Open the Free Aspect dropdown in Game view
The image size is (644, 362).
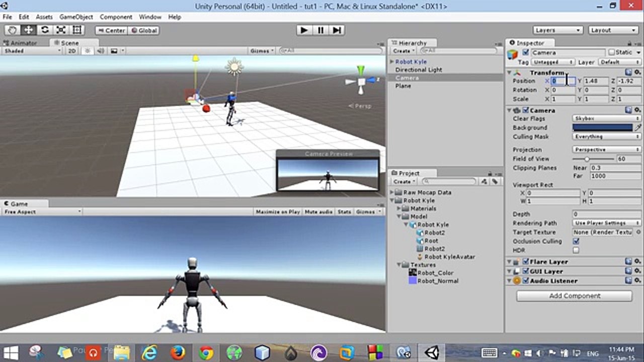pos(42,212)
